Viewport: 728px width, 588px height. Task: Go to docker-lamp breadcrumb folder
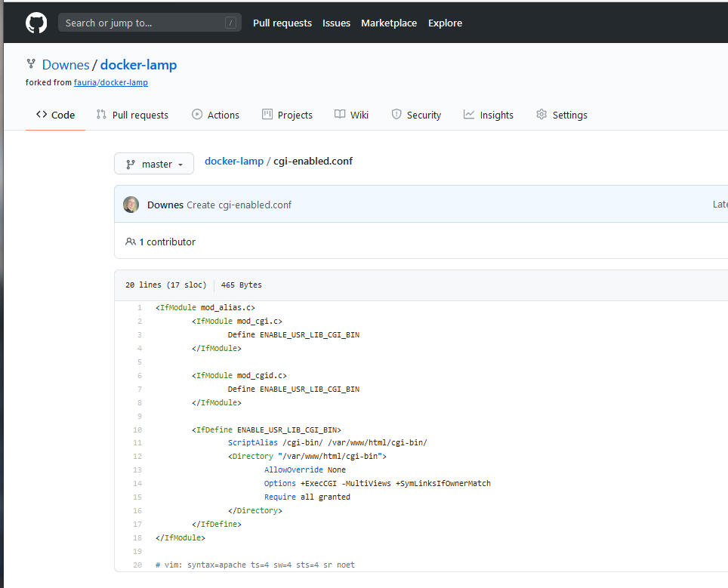tap(234, 161)
